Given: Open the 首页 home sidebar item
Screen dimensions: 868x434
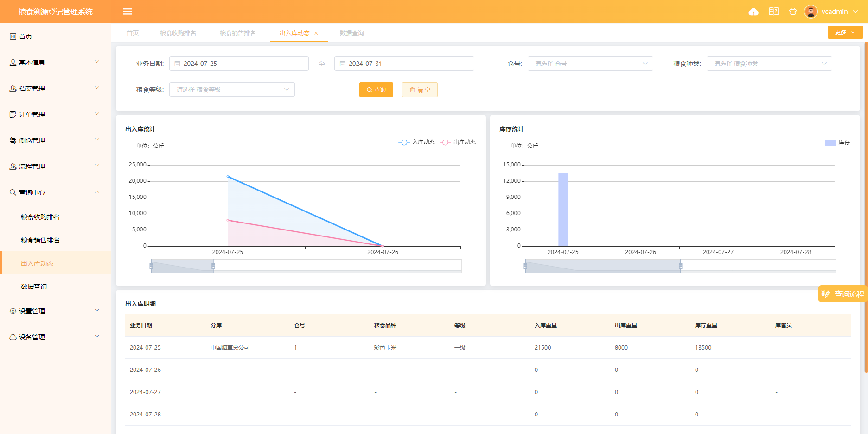Looking at the screenshot, I should pyautogui.click(x=26, y=37).
